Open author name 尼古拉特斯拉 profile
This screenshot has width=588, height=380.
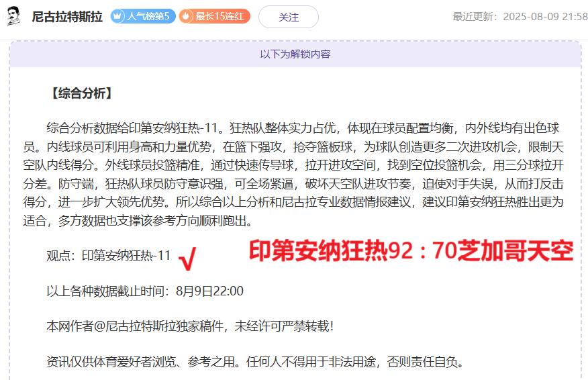[66, 17]
